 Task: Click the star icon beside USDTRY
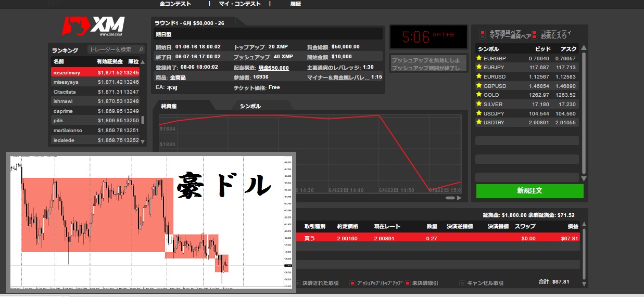(x=479, y=122)
